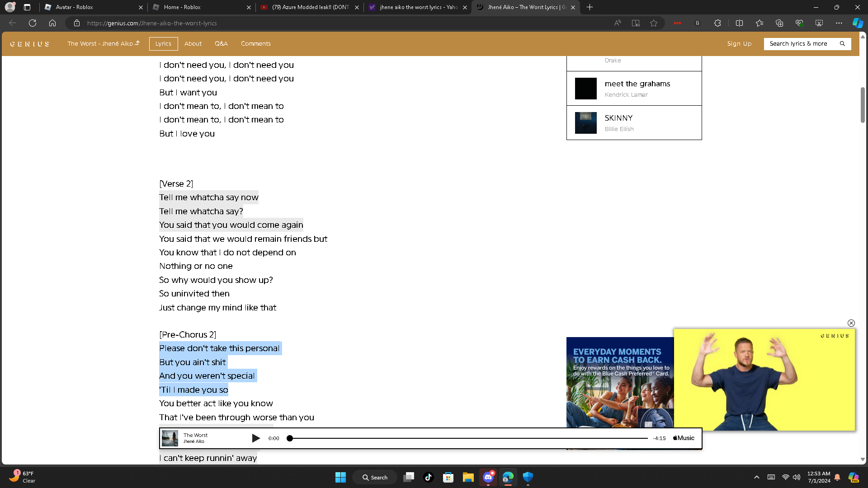This screenshot has width=868, height=488.
Task: Click the Genius search magnifier icon
Action: pos(842,44)
